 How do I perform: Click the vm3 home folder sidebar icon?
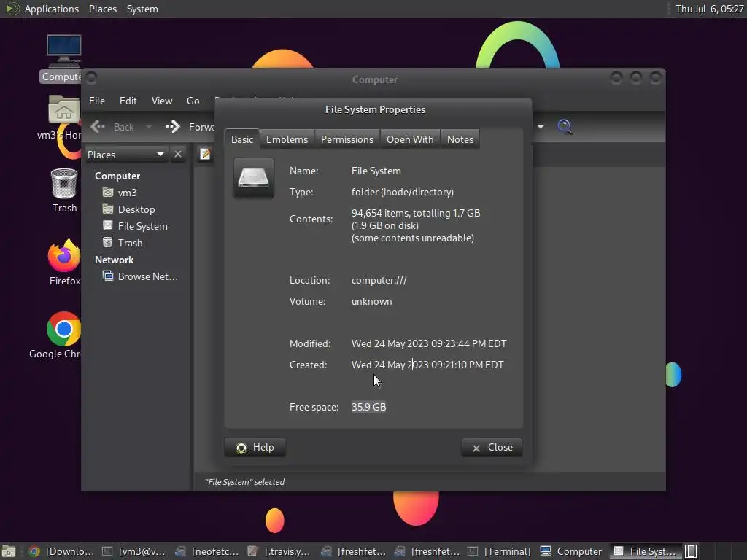(108, 192)
